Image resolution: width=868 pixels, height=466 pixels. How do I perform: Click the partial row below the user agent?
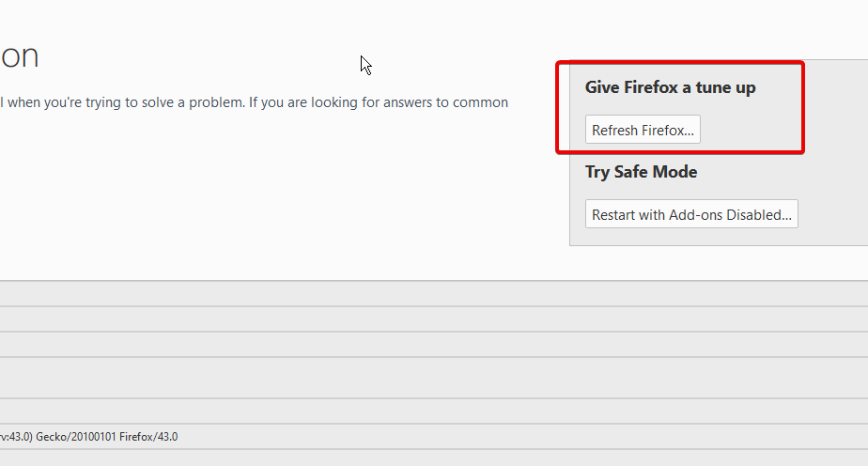tap(282, 458)
